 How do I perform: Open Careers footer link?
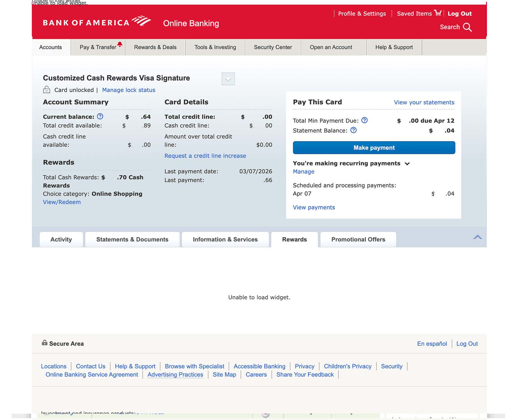pos(256,374)
